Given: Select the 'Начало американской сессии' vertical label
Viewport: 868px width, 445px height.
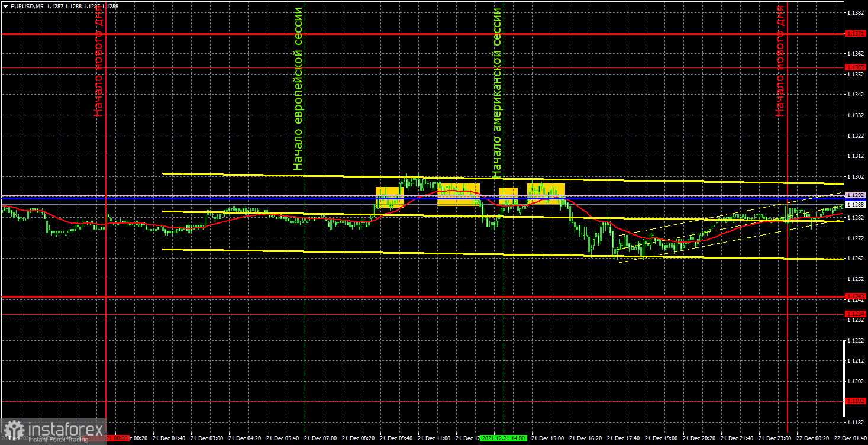Looking at the screenshot, I should coord(497,93).
